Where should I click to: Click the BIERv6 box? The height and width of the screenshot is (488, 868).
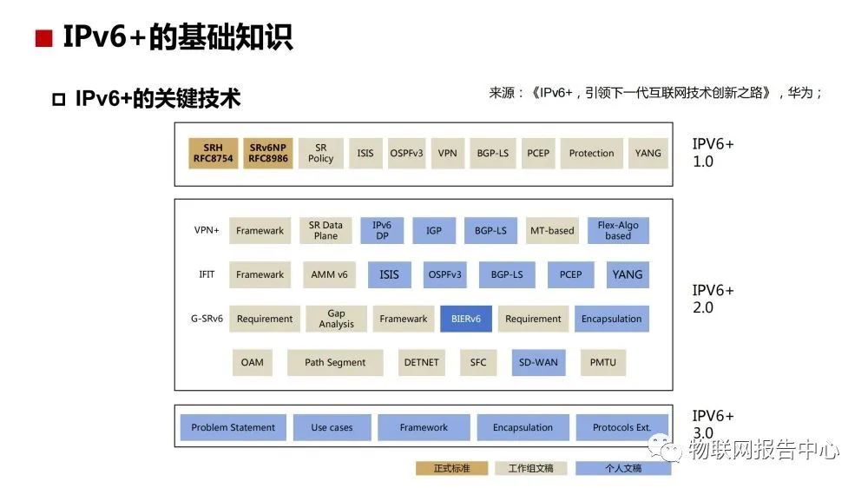pos(466,319)
